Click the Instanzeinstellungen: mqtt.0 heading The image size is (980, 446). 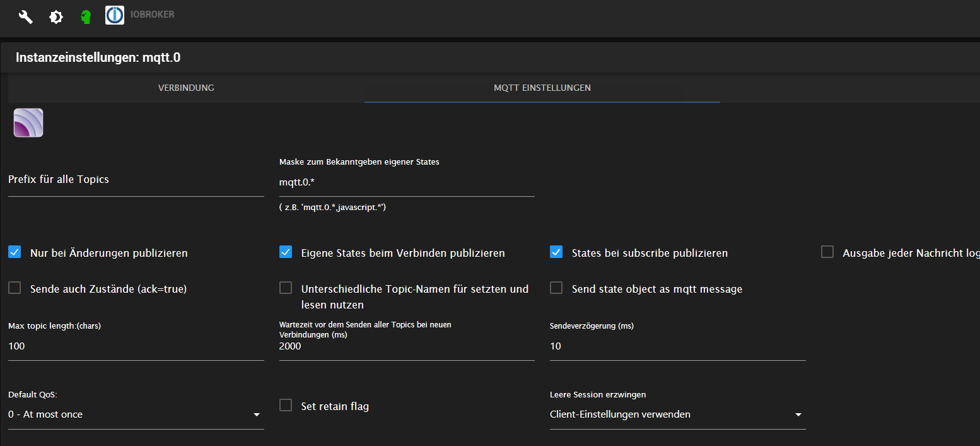pyautogui.click(x=98, y=57)
